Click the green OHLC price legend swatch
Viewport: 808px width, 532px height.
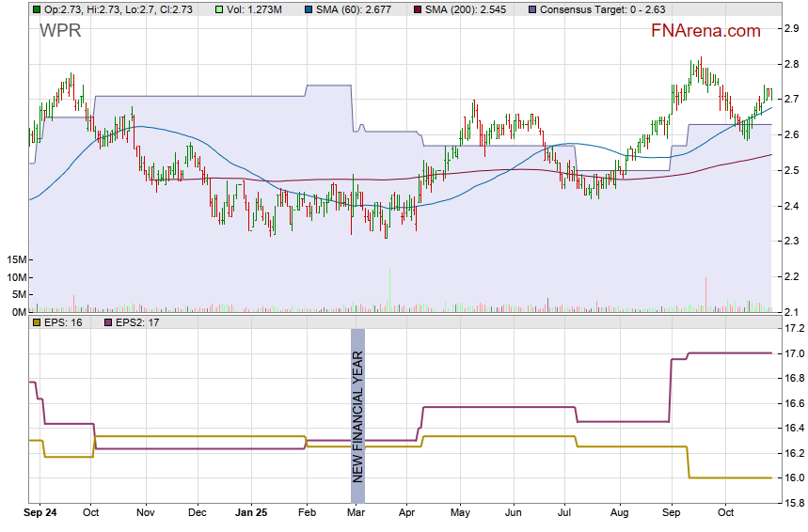click(x=36, y=8)
